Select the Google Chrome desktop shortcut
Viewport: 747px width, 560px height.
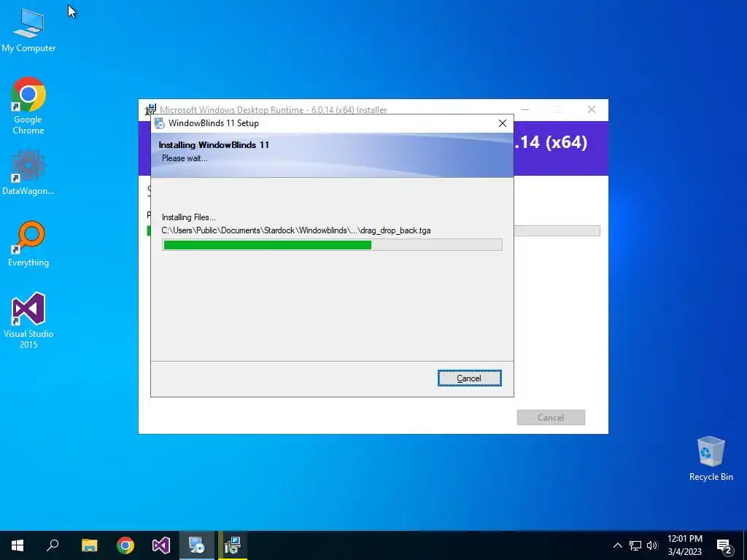point(28,106)
